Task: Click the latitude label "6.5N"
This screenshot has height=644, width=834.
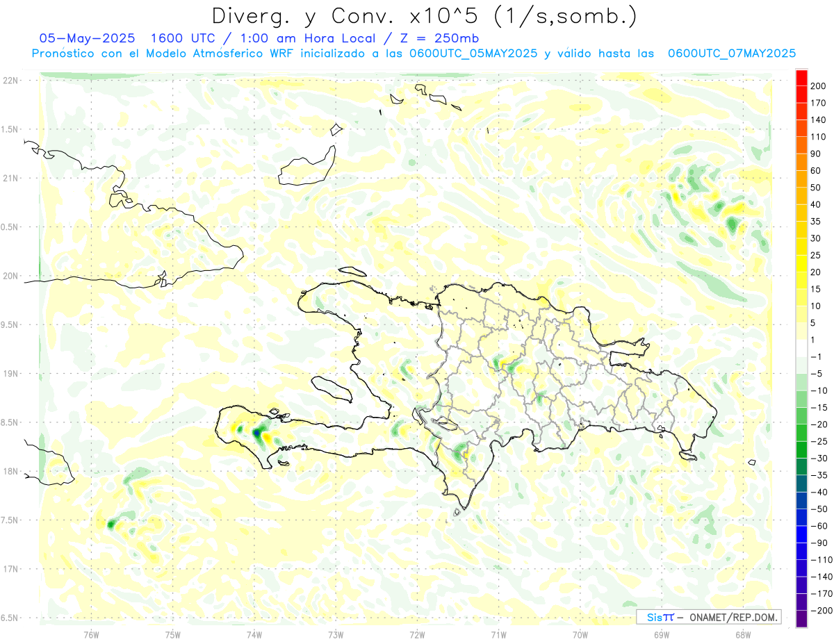Action: coord(10,618)
